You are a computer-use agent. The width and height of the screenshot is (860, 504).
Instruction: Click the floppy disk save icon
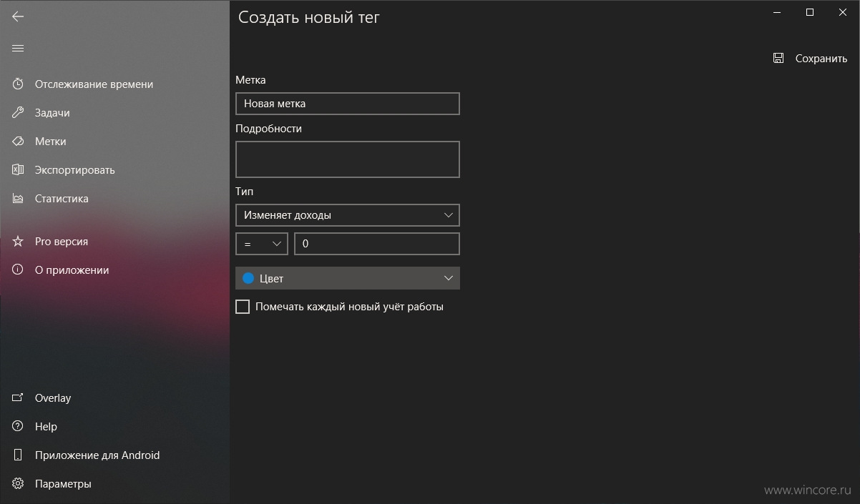pos(778,58)
